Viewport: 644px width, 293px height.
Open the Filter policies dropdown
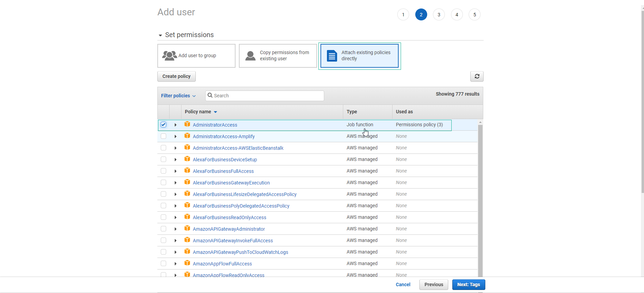tap(178, 96)
